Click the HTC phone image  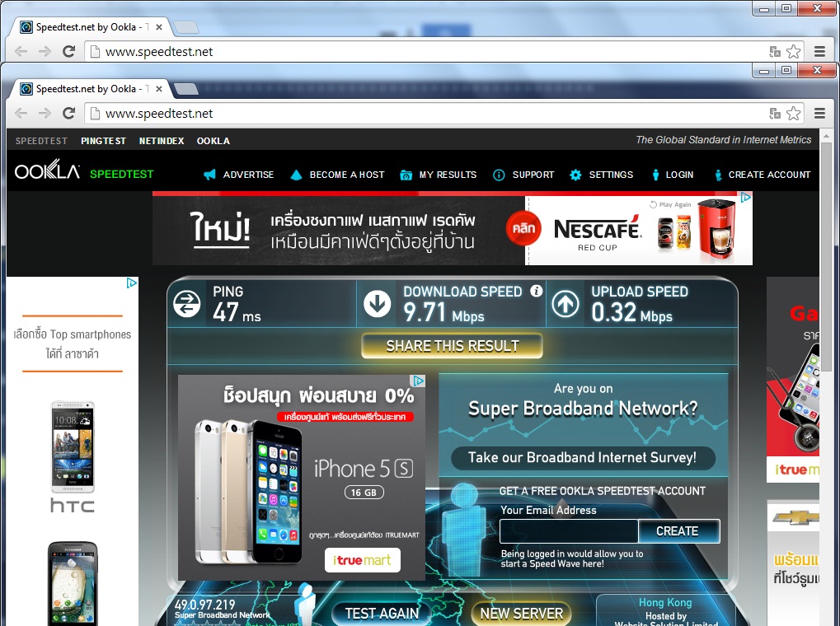(x=73, y=447)
